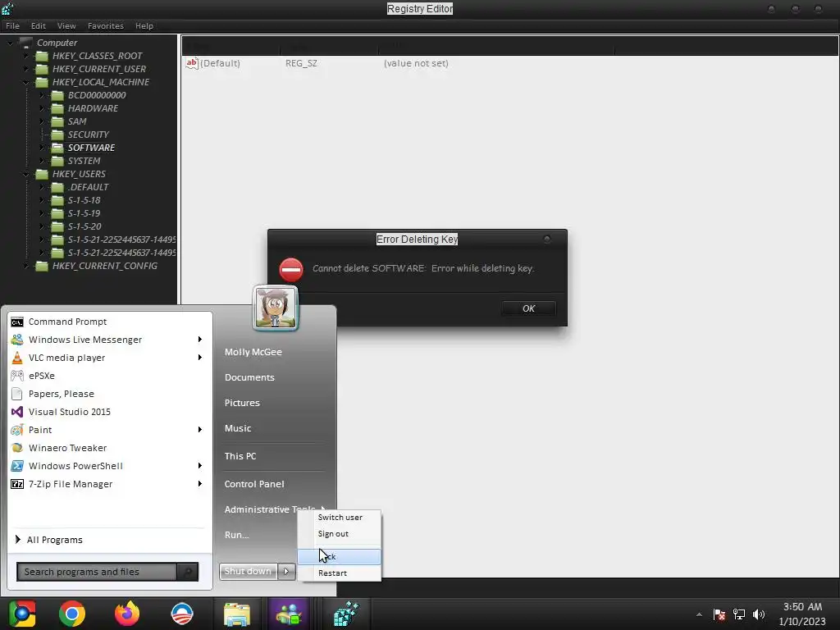Open the View menu
The image size is (840, 630).
66,25
